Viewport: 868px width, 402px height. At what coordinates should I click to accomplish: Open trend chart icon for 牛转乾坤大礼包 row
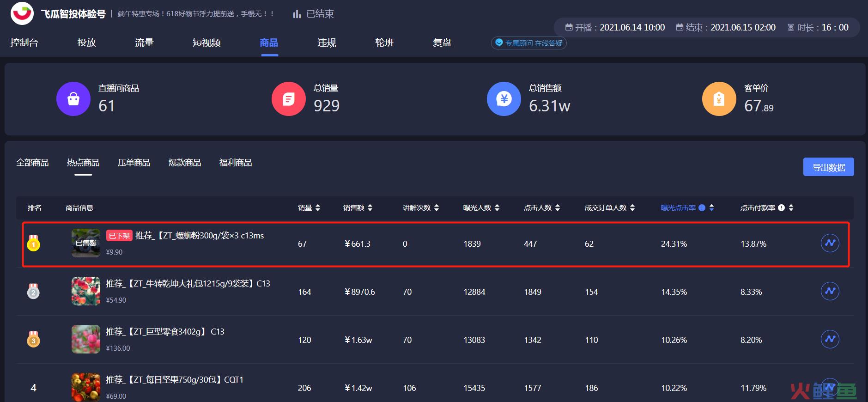[x=830, y=291]
